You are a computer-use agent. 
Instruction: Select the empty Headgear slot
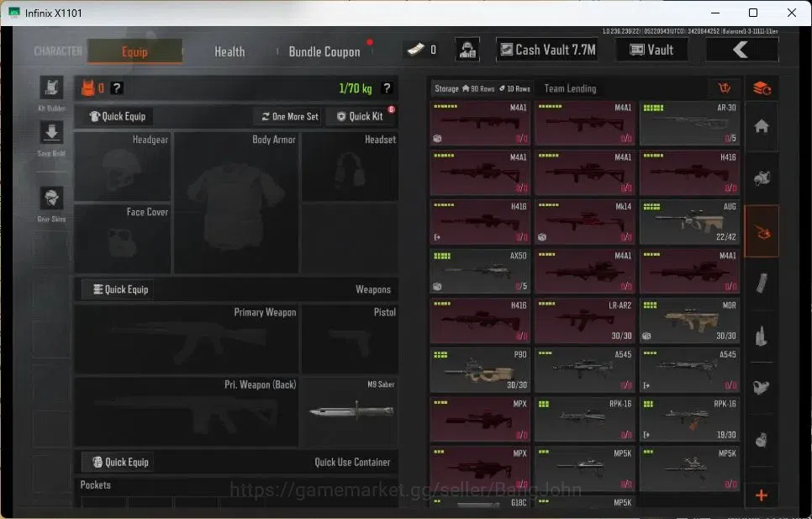[x=123, y=167]
